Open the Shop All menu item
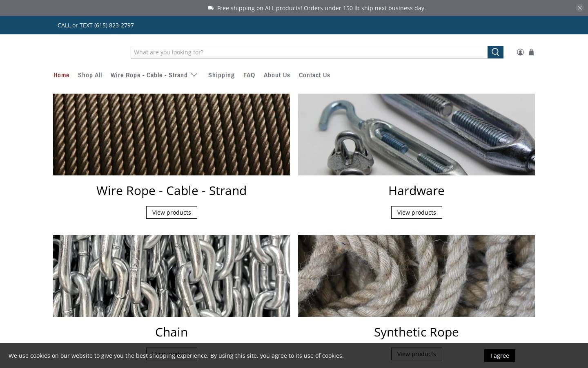Screen dimensions: 588x368 tap(90, 75)
